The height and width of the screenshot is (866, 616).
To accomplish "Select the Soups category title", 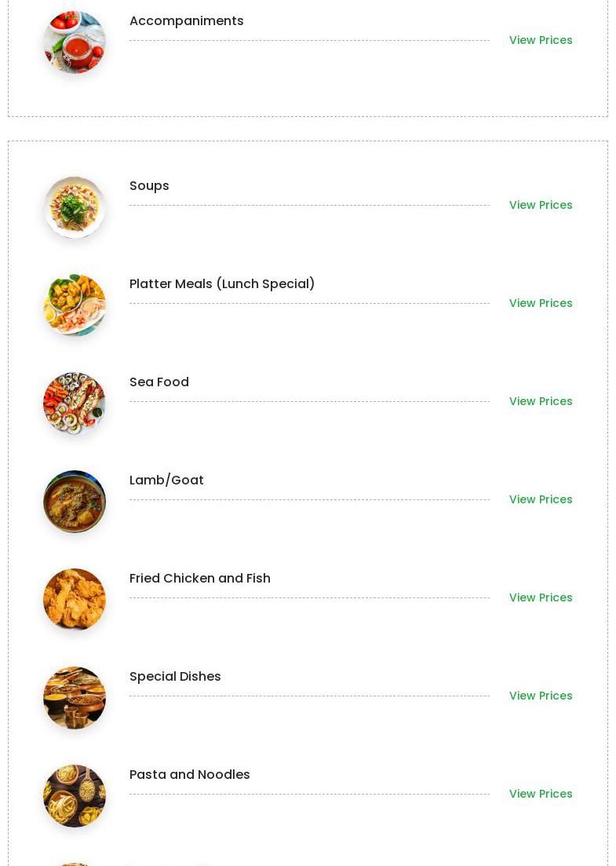I will click(x=149, y=186).
